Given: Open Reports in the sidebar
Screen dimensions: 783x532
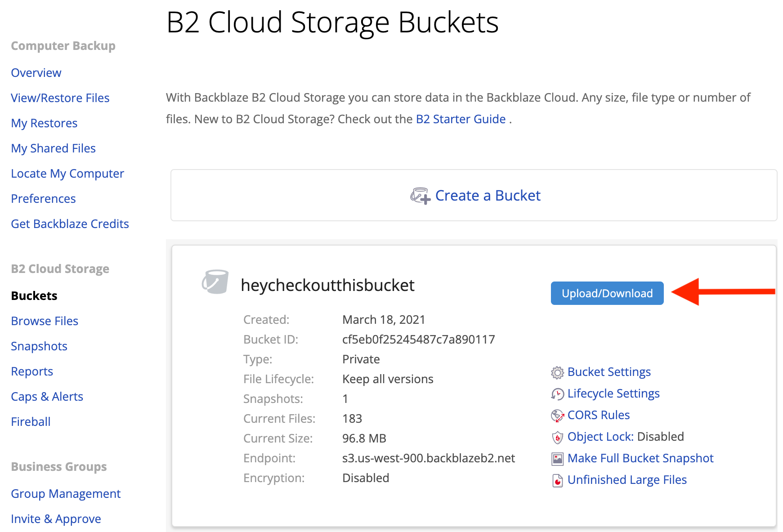Looking at the screenshot, I should [x=32, y=371].
